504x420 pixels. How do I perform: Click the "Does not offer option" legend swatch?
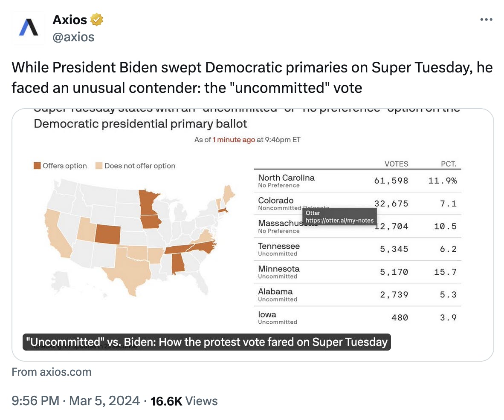pos(99,166)
